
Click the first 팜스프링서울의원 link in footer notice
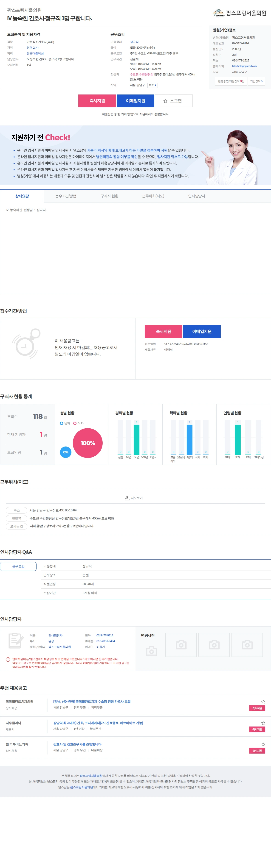pos(91,776)
